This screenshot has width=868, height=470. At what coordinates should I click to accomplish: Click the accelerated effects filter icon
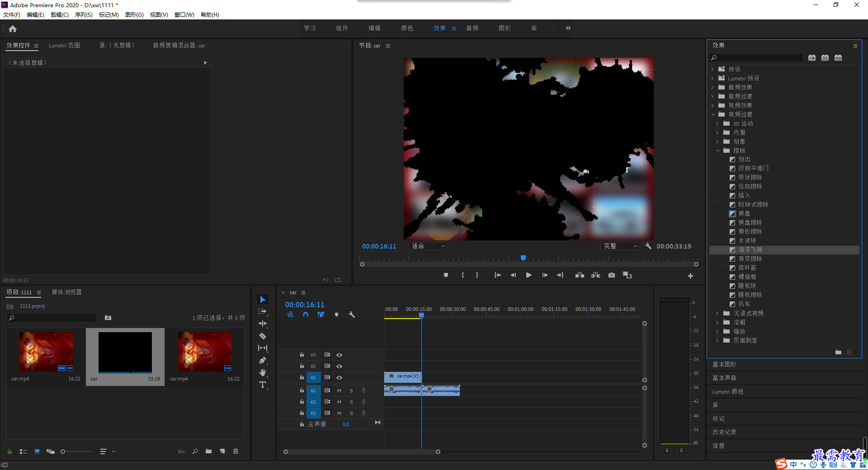tap(812, 58)
